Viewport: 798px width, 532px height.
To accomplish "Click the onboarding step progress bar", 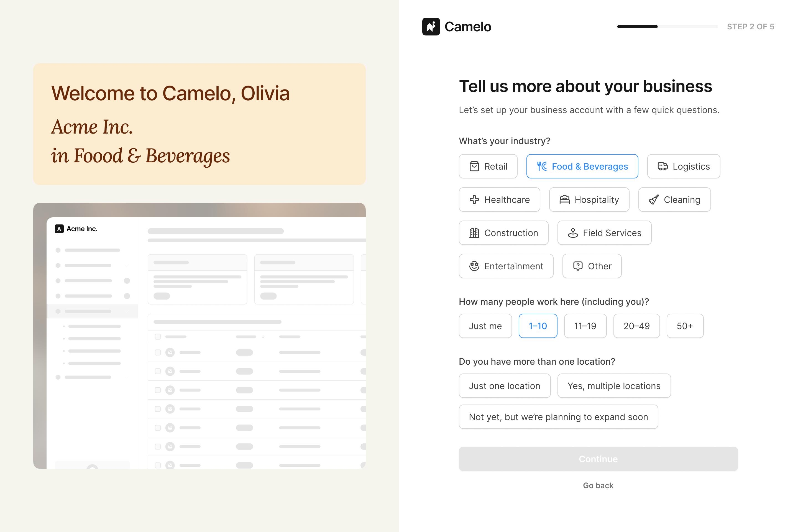I will [667, 27].
